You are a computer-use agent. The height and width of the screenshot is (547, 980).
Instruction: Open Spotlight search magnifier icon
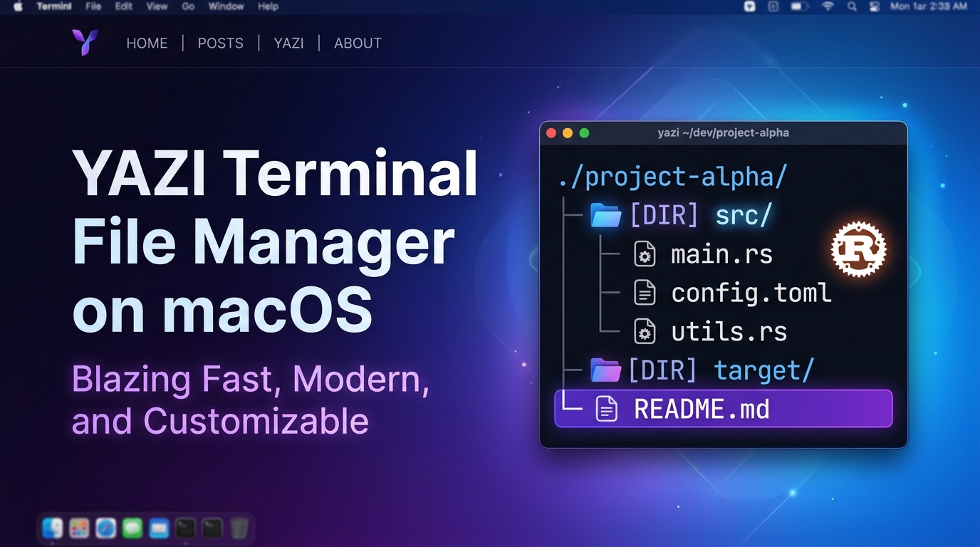tap(852, 6)
